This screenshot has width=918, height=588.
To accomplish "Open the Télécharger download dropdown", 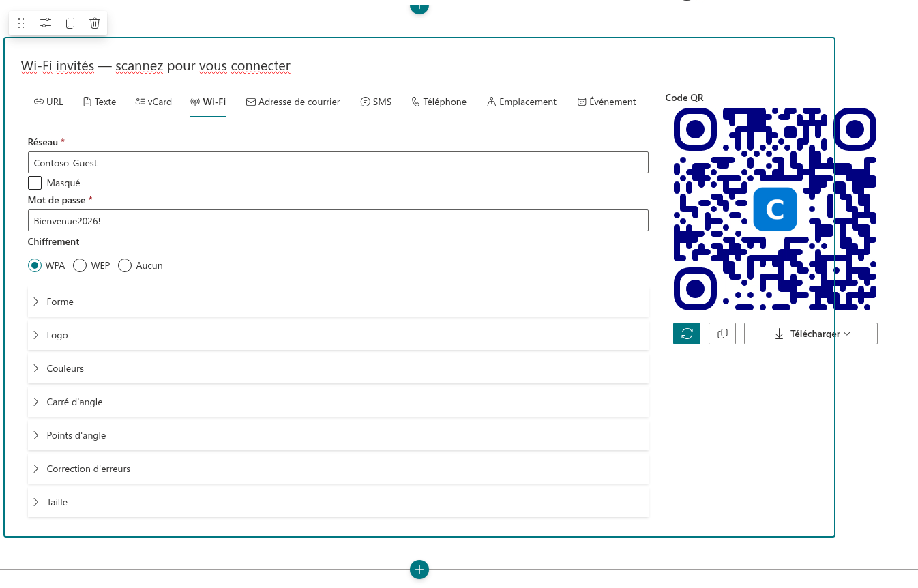I will (x=811, y=334).
